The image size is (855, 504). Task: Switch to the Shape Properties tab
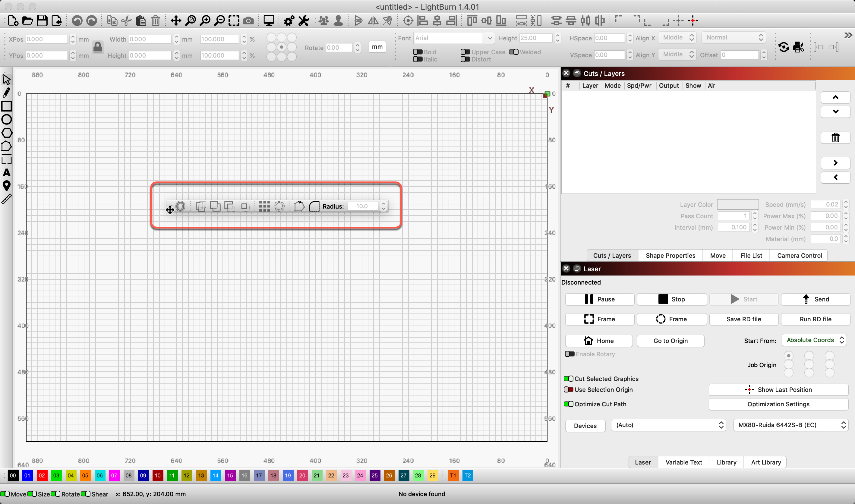[670, 255]
